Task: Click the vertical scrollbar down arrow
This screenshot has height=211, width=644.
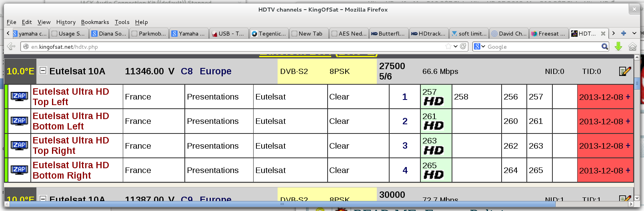Action: [637, 198]
